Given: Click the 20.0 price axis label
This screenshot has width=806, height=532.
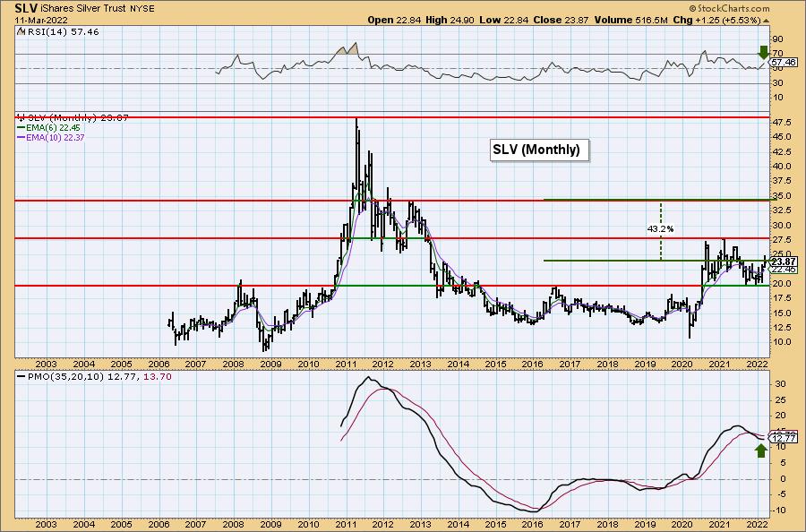Looking at the screenshot, I should (x=781, y=284).
